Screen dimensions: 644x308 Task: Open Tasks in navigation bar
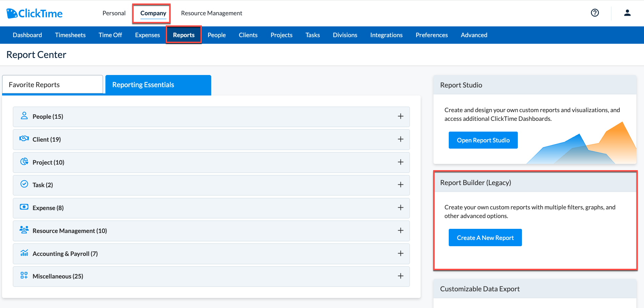313,35
